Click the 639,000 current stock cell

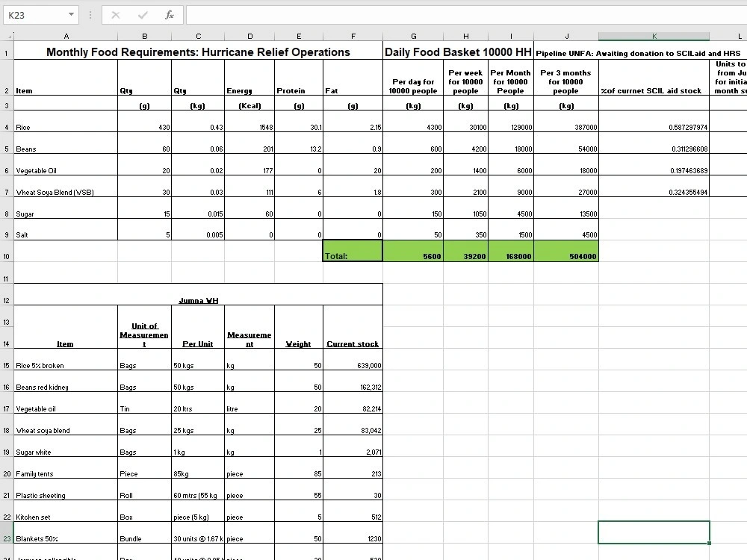click(x=353, y=361)
